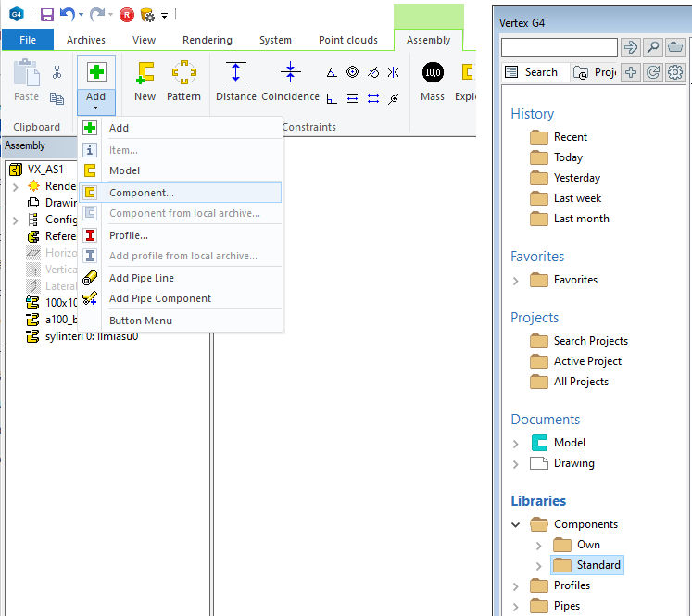Open the File tab
Image resolution: width=692 pixels, height=616 pixels.
coord(28,40)
